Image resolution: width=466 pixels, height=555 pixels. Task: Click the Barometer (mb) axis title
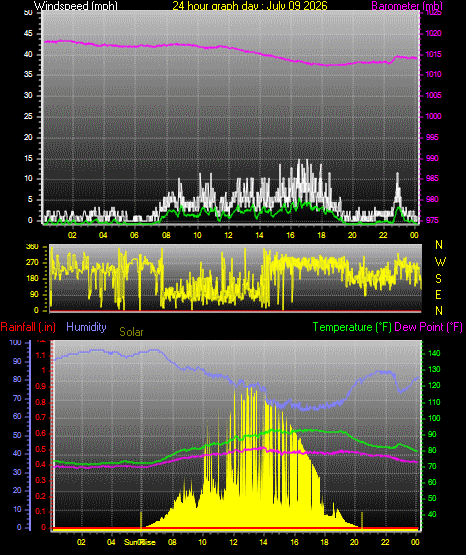click(x=407, y=5)
